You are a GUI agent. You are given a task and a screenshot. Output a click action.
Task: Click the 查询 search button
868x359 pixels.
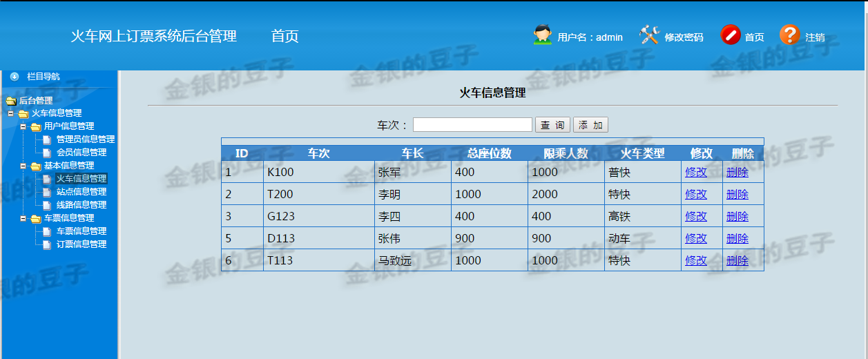point(552,125)
